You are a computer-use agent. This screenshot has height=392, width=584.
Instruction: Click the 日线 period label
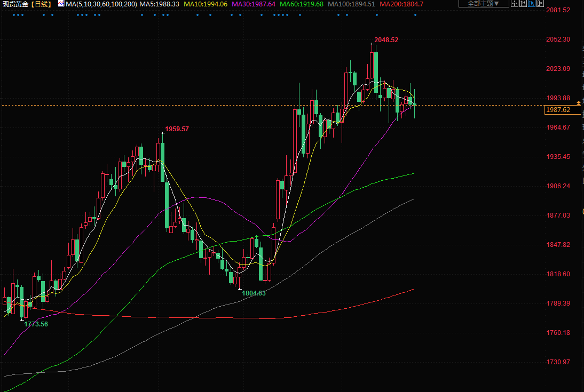pos(41,4)
